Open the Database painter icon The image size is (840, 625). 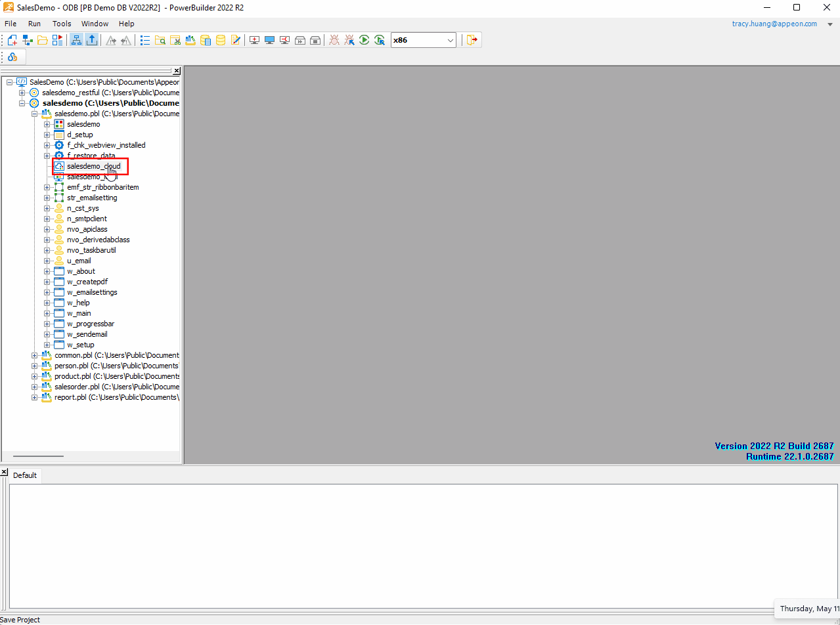coord(221,40)
